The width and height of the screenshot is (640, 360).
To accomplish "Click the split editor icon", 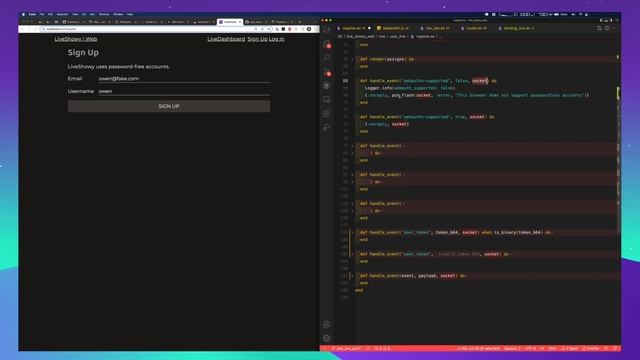I will [x=607, y=28].
